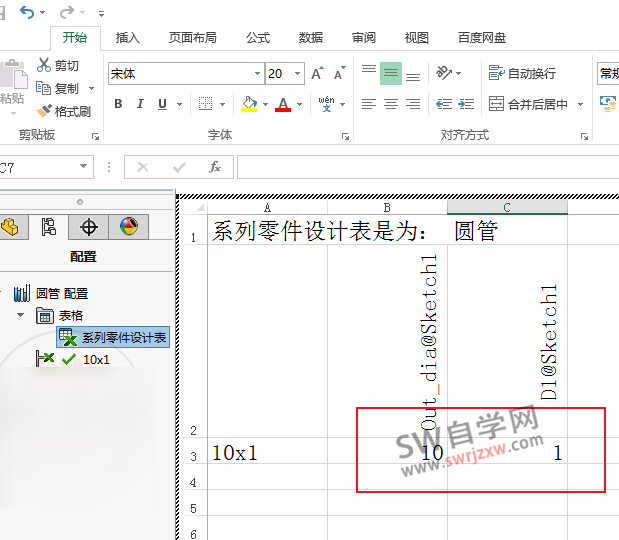Click the Redo arrow icon
The width and height of the screenshot is (619, 540).
coord(66,12)
